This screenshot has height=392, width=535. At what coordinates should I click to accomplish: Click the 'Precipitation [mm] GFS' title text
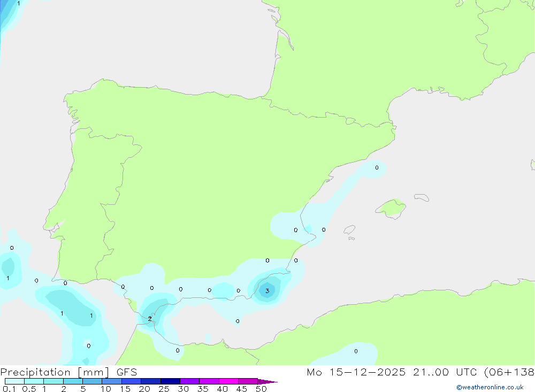tap(68, 372)
